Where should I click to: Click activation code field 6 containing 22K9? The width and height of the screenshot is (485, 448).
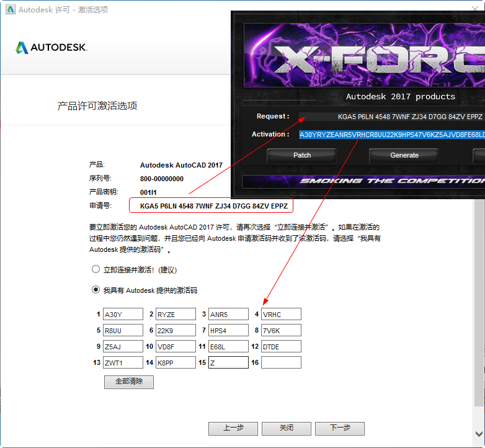(176, 330)
